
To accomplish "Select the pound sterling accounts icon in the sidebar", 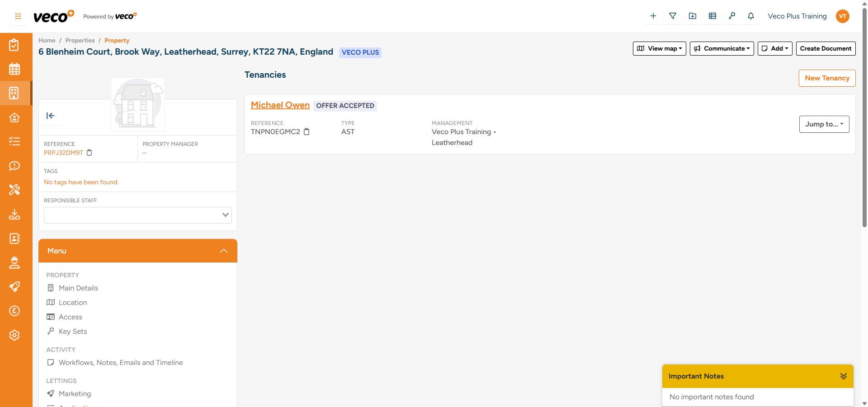I will point(15,311).
